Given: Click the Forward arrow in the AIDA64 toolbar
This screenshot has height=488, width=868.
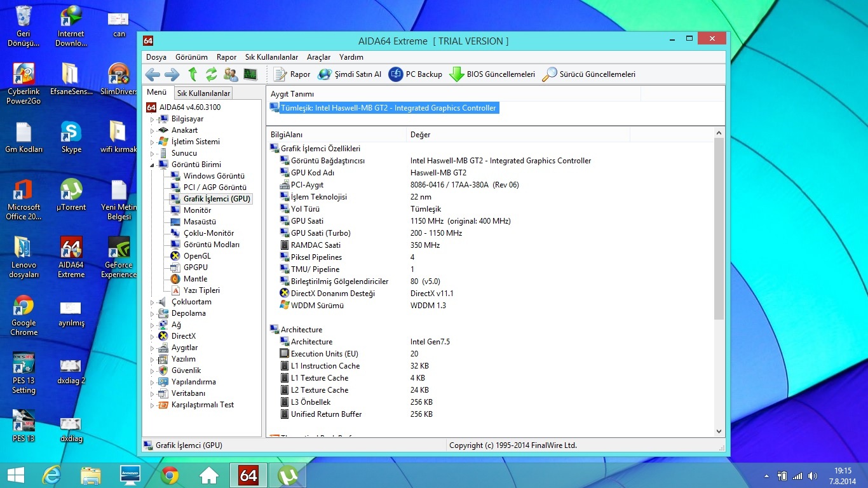Looking at the screenshot, I should [x=172, y=74].
